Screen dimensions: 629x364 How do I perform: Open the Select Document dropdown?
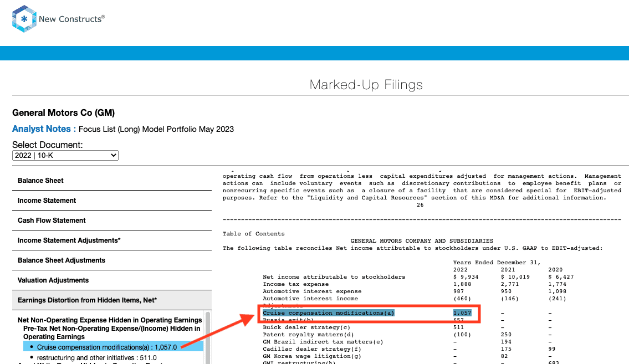65,155
